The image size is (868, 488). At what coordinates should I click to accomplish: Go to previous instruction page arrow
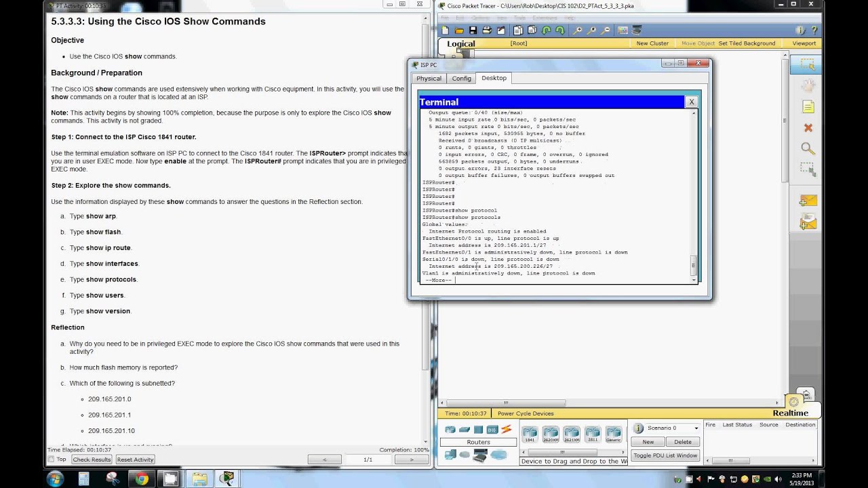point(324,460)
